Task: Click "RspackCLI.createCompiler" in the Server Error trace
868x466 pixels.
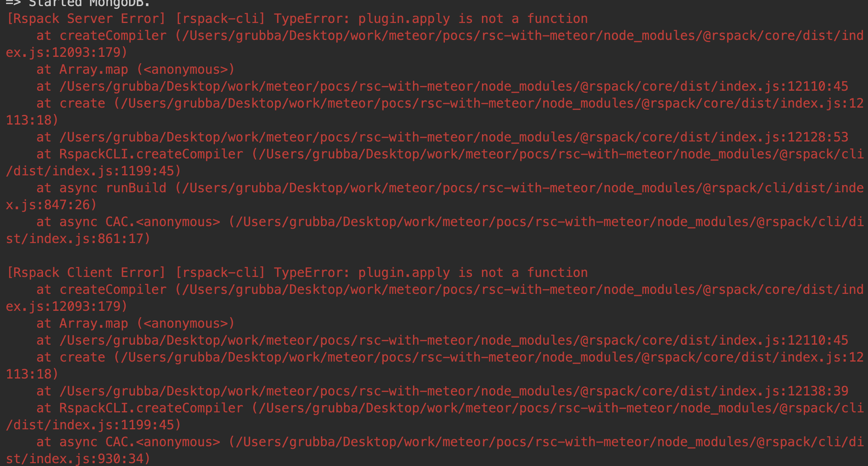Action: click(151, 154)
